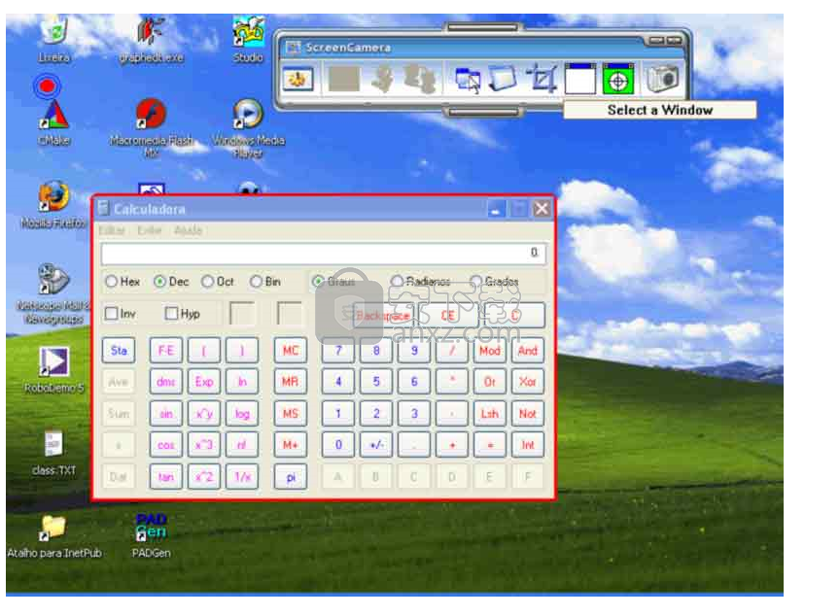The height and width of the screenshot is (616, 840).
Task: Click the Exp button
Action: tap(204, 382)
